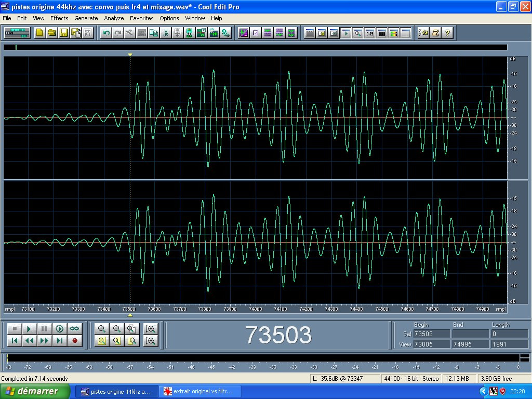
Task: Click the yellow cursor marker above waveform
Action: coord(130,55)
